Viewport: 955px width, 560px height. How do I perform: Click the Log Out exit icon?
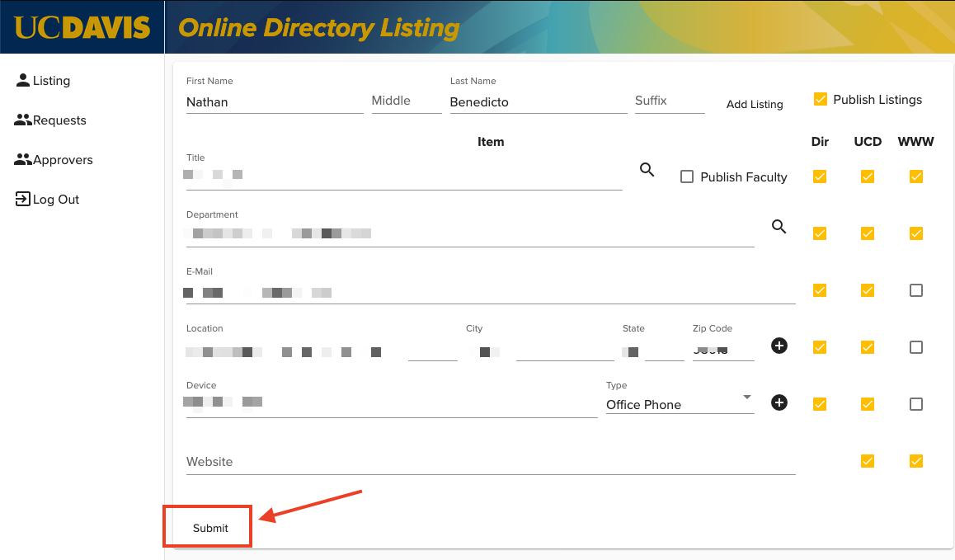23,199
